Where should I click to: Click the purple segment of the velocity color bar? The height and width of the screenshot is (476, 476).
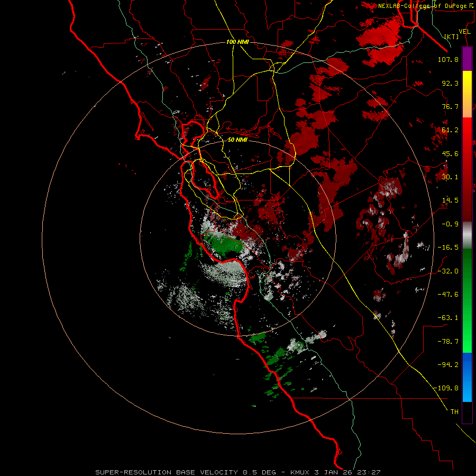tap(467, 59)
